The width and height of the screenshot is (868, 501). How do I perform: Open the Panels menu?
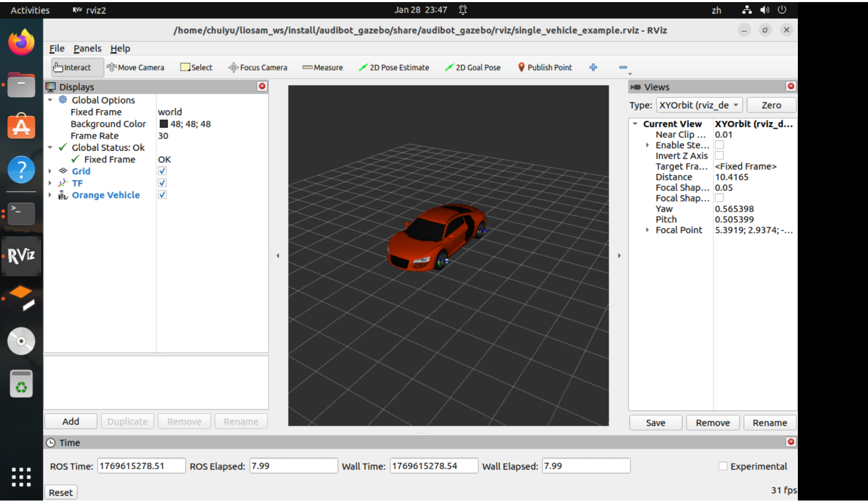click(x=87, y=48)
